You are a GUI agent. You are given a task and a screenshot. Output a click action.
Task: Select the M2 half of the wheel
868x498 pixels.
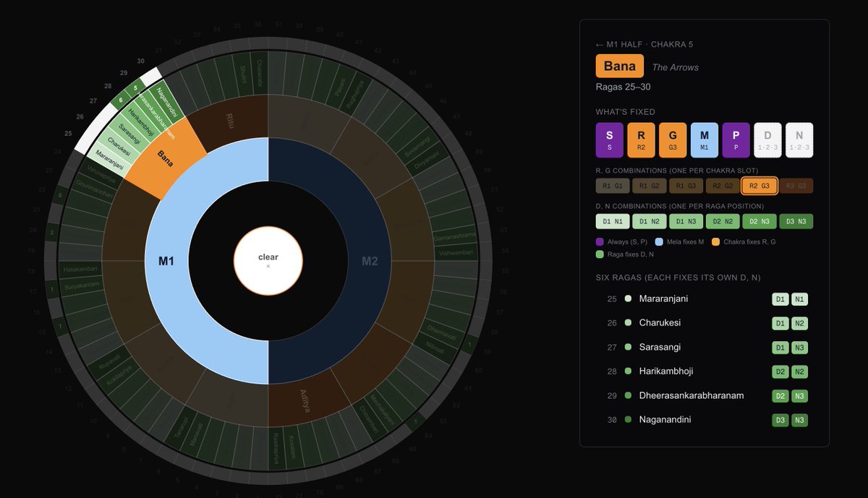coord(370,260)
